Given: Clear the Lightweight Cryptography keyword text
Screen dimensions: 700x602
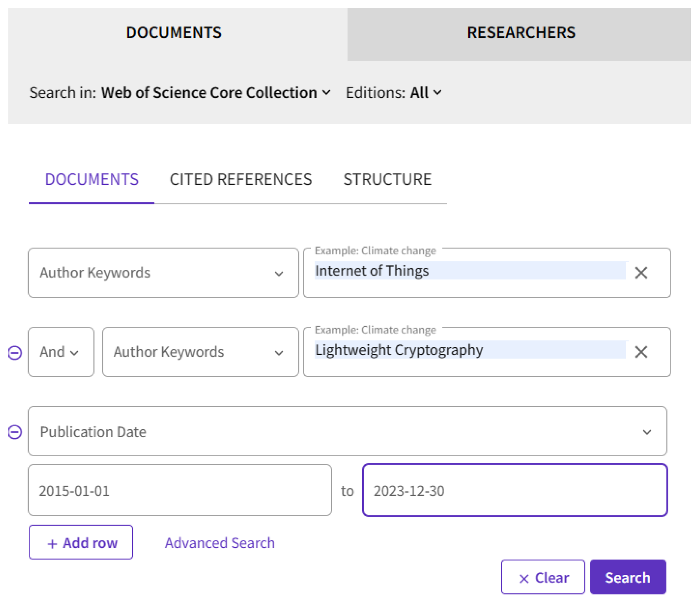Looking at the screenshot, I should tap(641, 352).
